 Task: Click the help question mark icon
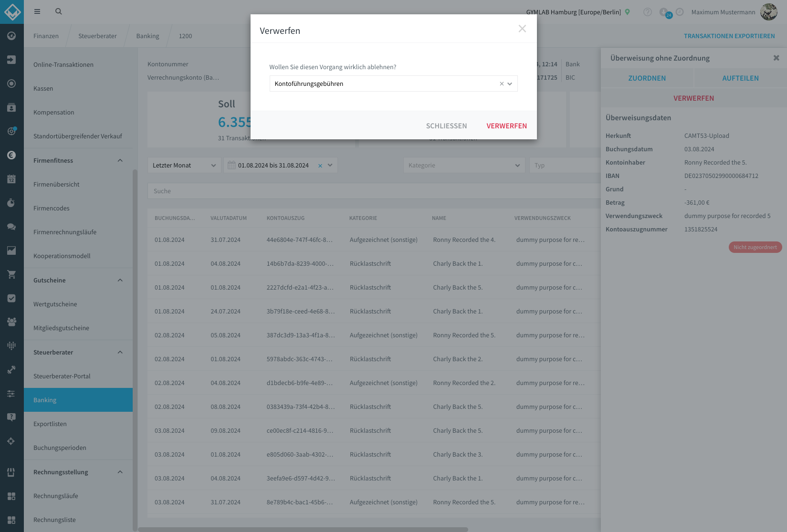(x=648, y=12)
